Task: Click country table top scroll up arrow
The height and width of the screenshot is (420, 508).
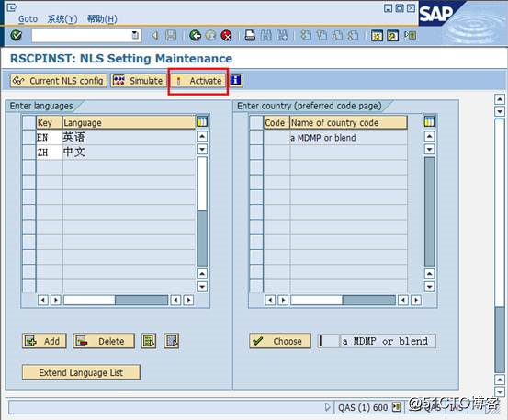Action: 429,136
